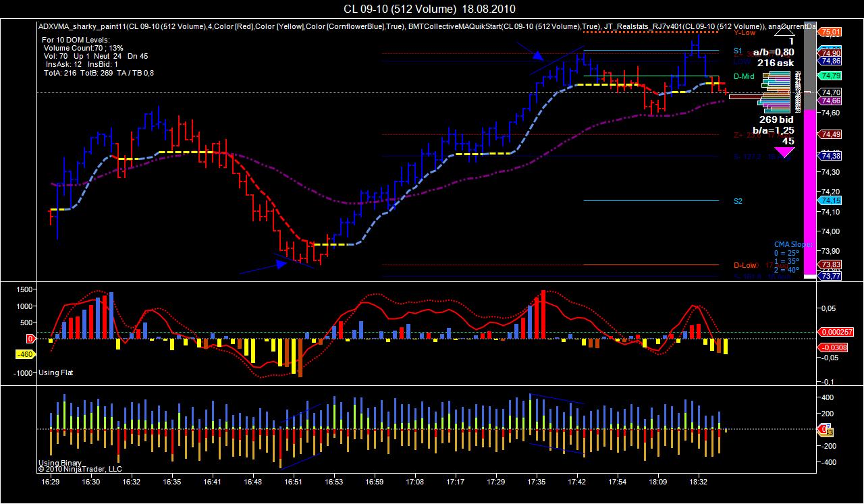Click the 'S2' pivot label
The image size is (864, 504).
click(738, 201)
